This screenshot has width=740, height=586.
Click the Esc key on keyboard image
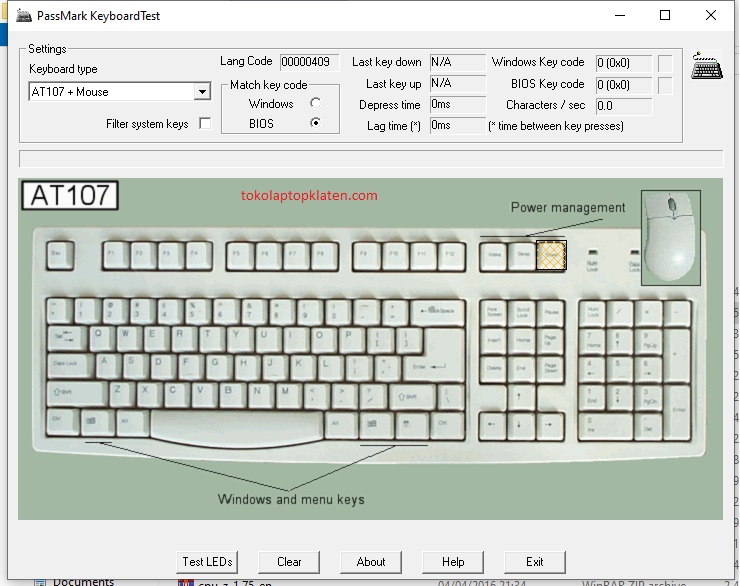click(60, 255)
